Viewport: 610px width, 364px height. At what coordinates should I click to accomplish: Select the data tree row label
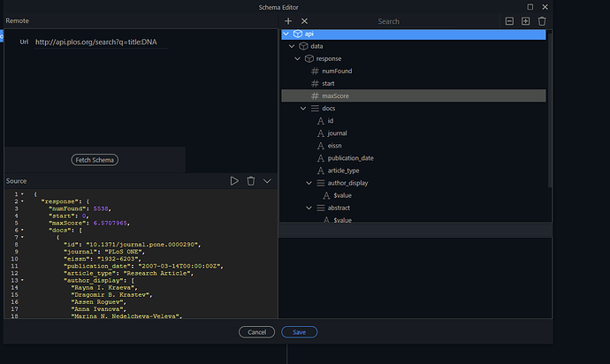point(316,46)
